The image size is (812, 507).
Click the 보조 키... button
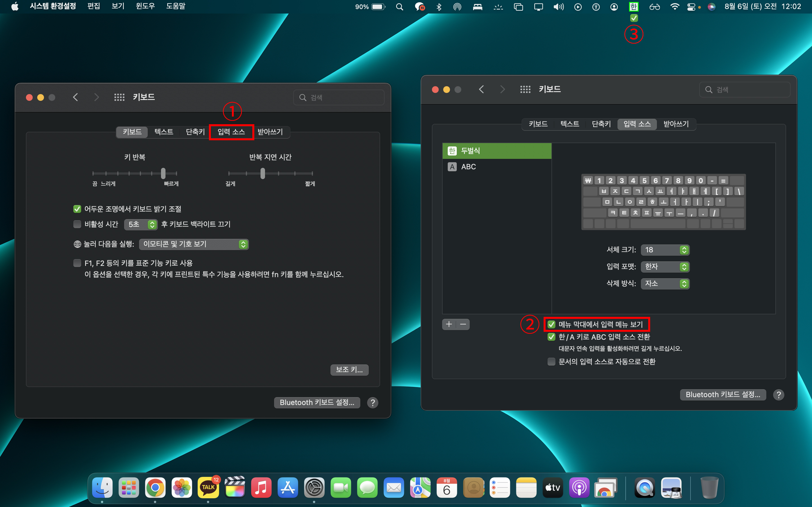click(349, 370)
